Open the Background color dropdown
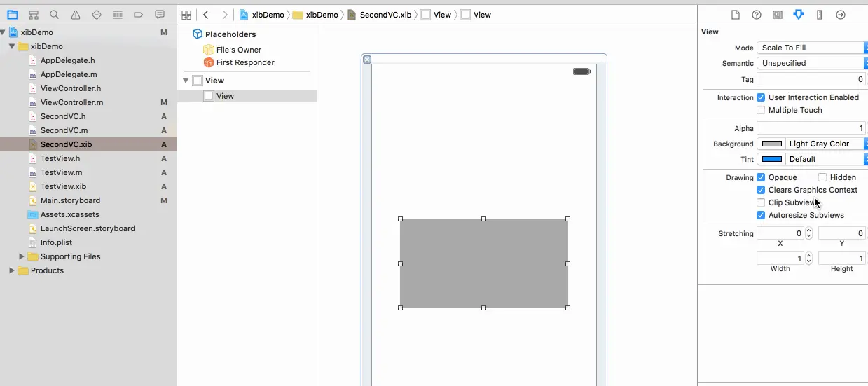The height and width of the screenshot is (386, 868). tap(827, 144)
